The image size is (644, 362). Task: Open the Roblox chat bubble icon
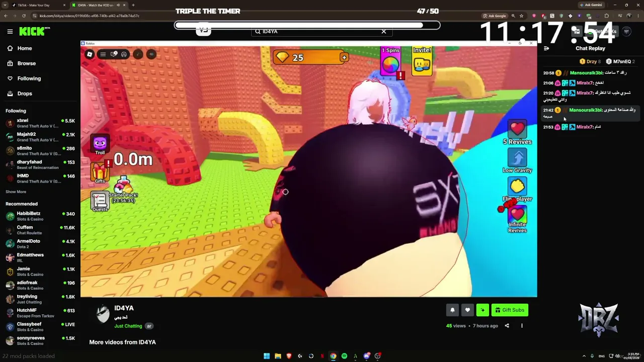pyautogui.click(x=114, y=54)
